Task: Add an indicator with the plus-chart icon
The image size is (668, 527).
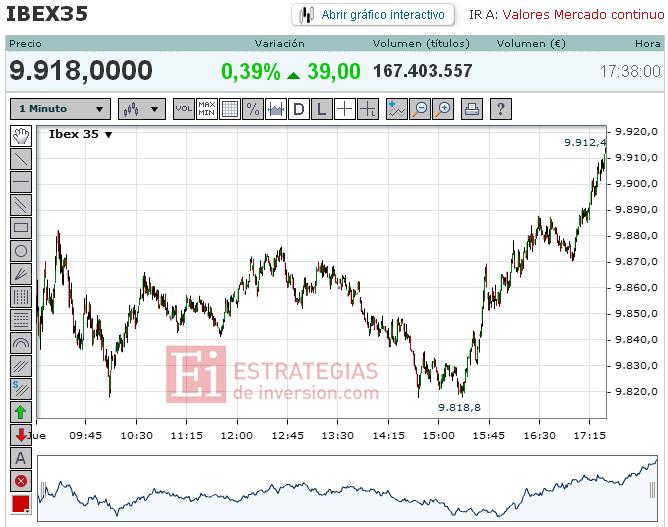Action: pyautogui.click(x=397, y=109)
